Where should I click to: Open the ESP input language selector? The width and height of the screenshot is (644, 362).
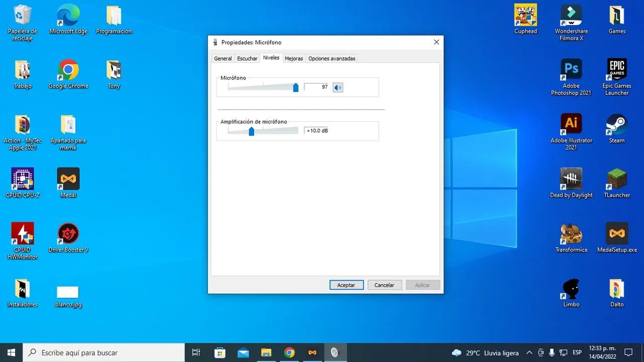click(577, 352)
